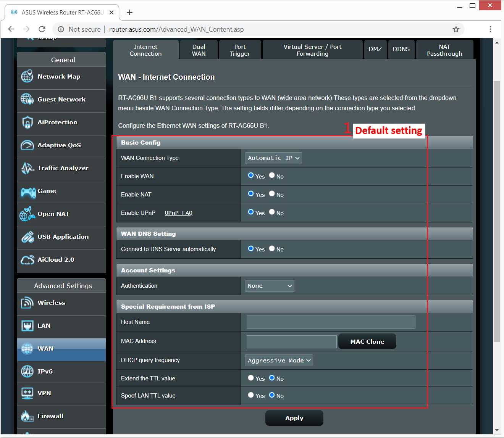The width and height of the screenshot is (504, 438).
Task: View site information Not secure icon
Action: tap(61, 29)
